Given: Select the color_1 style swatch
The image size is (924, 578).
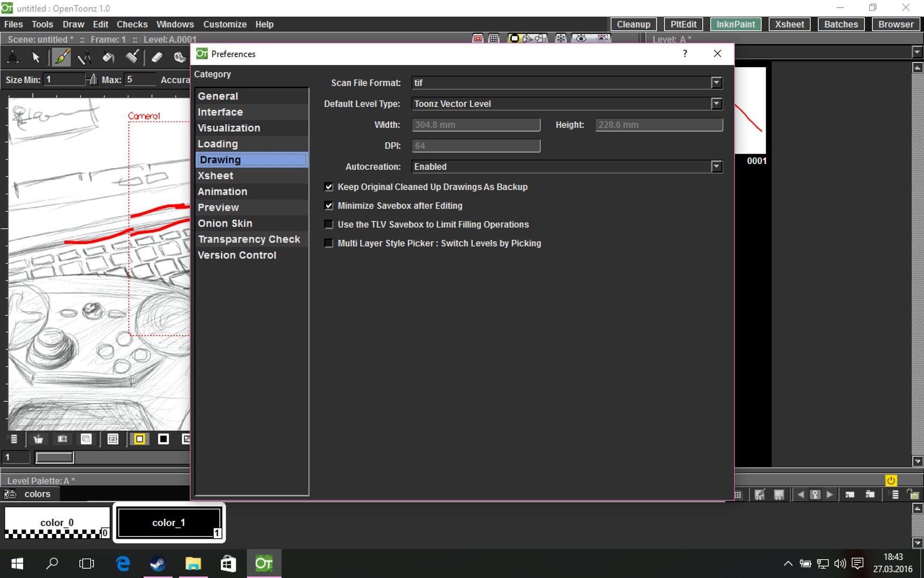Looking at the screenshot, I should [169, 523].
